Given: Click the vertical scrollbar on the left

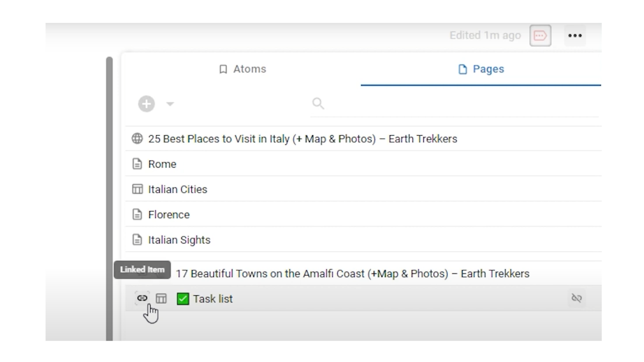Looking at the screenshot, I should click(109, 199).
